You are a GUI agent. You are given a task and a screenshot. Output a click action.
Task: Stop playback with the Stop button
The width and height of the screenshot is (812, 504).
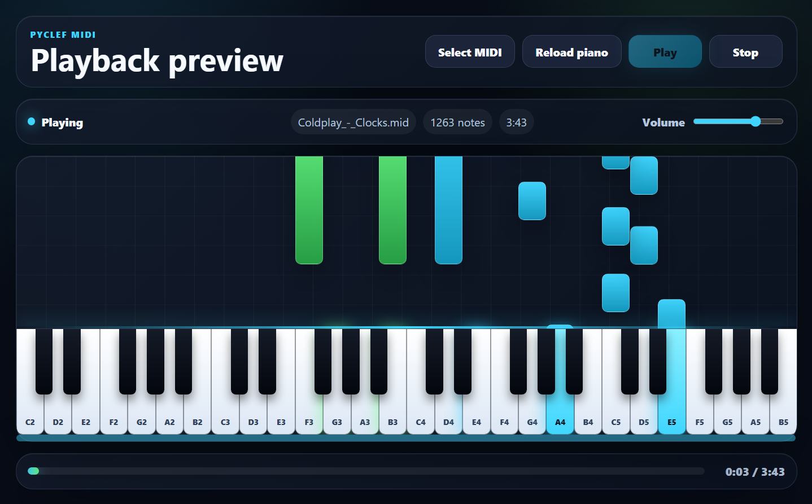click(745, 52)
